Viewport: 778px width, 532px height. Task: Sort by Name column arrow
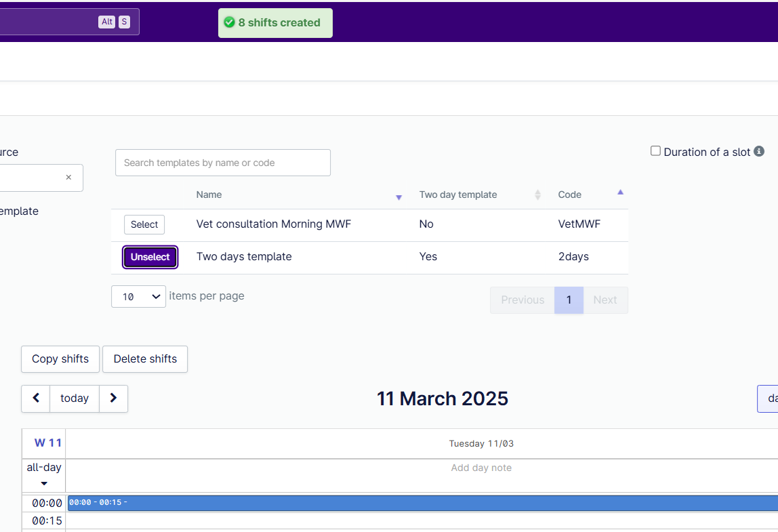(398, 197)
